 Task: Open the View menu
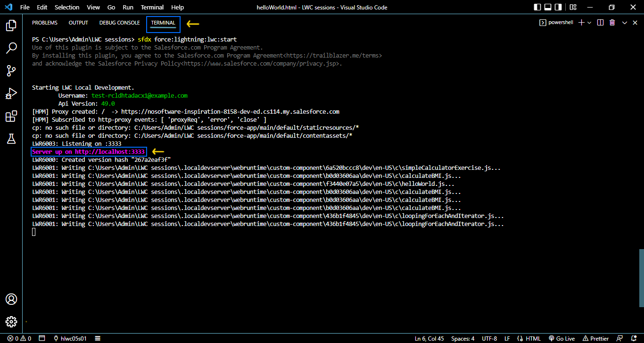[93, 7]
